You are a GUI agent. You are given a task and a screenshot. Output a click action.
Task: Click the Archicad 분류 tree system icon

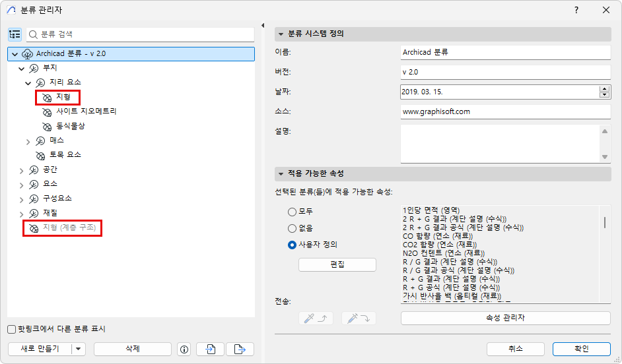(27, 54)
